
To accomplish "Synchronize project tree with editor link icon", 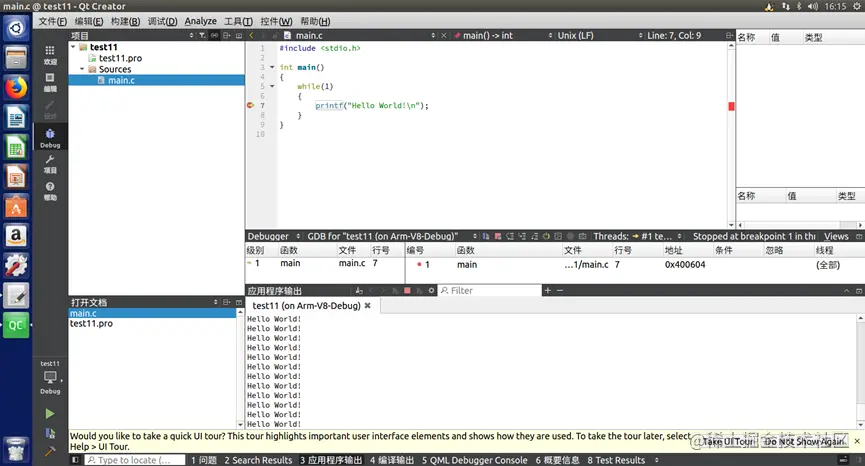I will point(214,35).
